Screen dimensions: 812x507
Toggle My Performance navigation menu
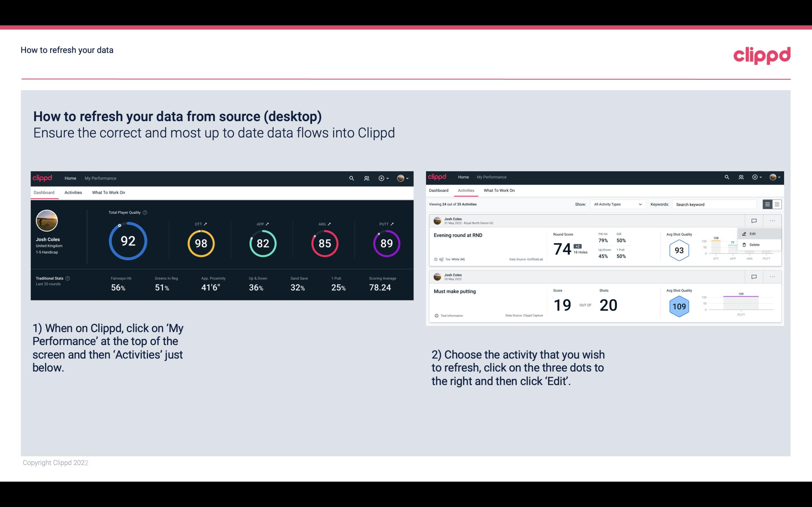click(x=100, y=177)
